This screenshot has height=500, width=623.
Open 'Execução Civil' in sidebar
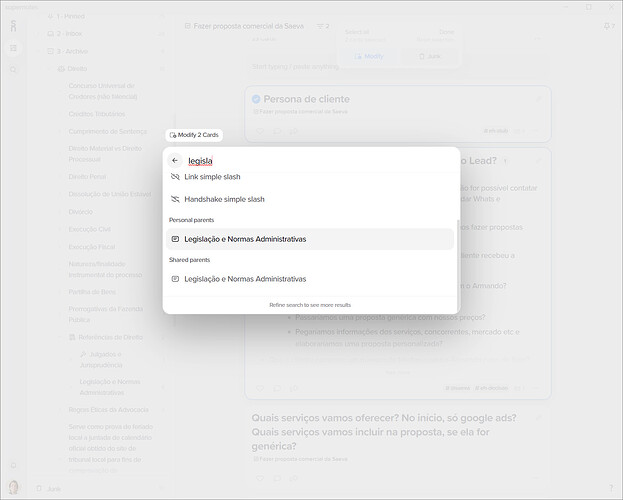(x=89, y=229)
